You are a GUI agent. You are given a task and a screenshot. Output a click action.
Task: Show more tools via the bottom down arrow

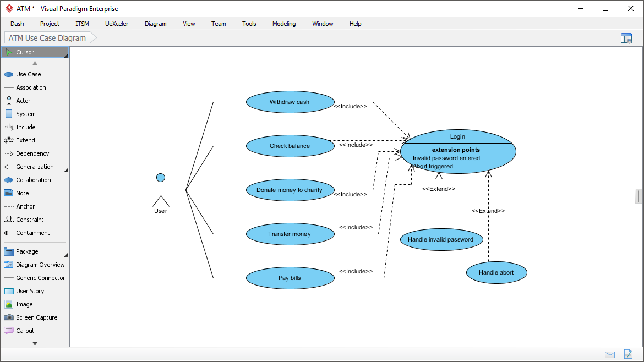click(x=34, y=343)
